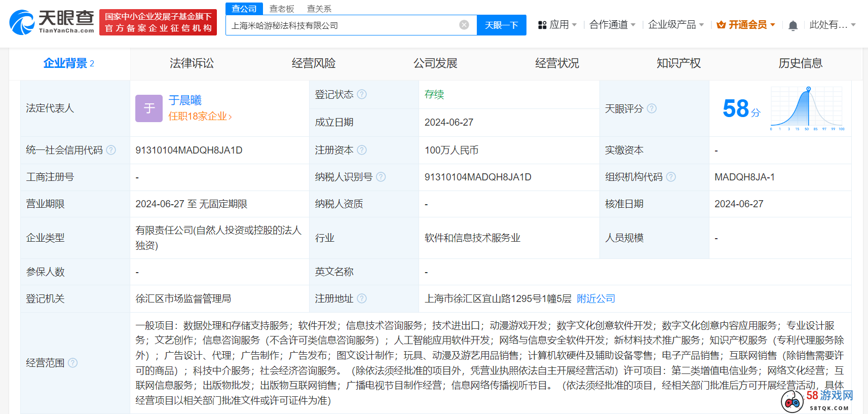Click the 存续 registration status
Image resolution: width=868 pixels, height=414 pixels.
click(x=434, y=94)
